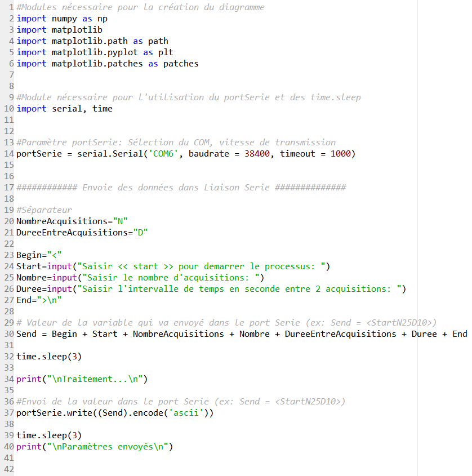
Task: Click the baudrate value 38400
Action: 257,154
